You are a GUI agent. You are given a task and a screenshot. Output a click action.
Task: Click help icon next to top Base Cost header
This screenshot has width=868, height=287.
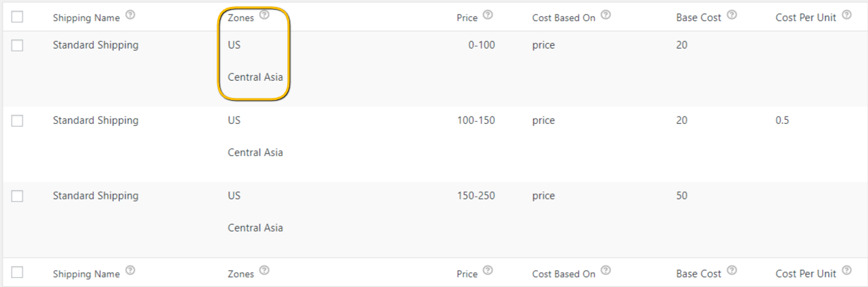(x=732, y=16)
